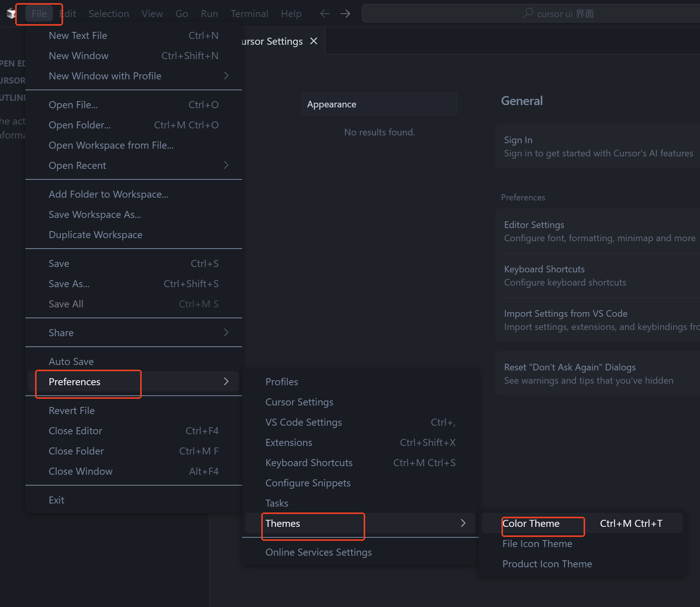Open Extensions from Preferences submenu
Screen dimensions: 700x607
[x=361, y=442]
